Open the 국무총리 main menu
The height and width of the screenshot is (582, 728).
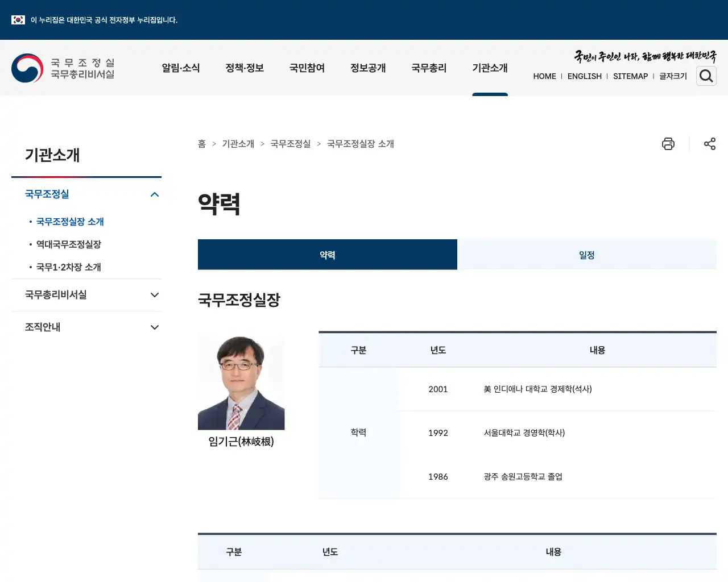pos(429,68)
